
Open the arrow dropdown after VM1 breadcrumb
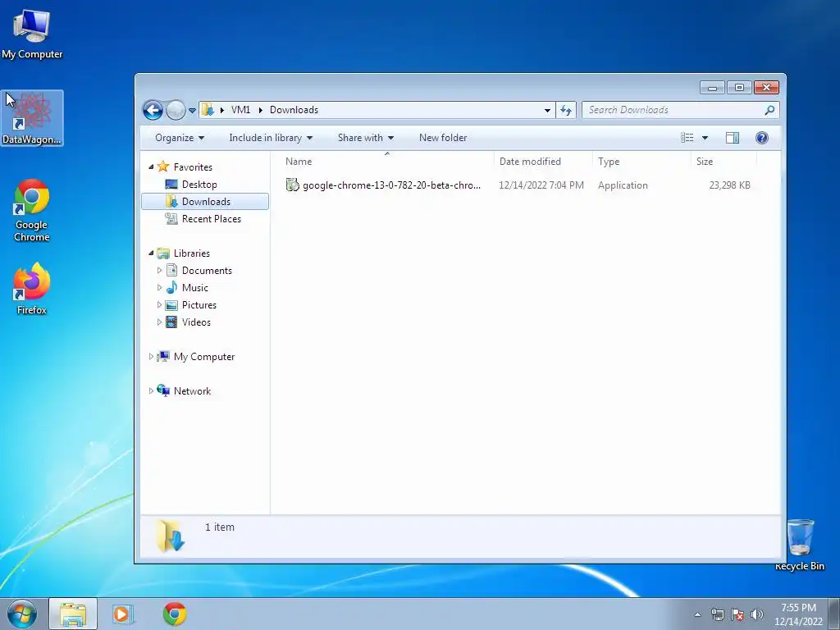[260, 111]
